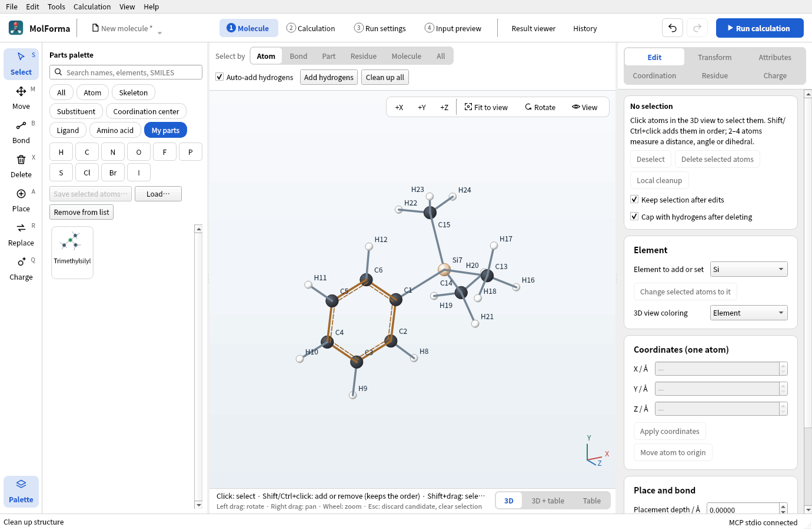The width and height of the screenshot is (812, 530).
Task: Click the redo arrow button
Action: click(x=697, y=28)
